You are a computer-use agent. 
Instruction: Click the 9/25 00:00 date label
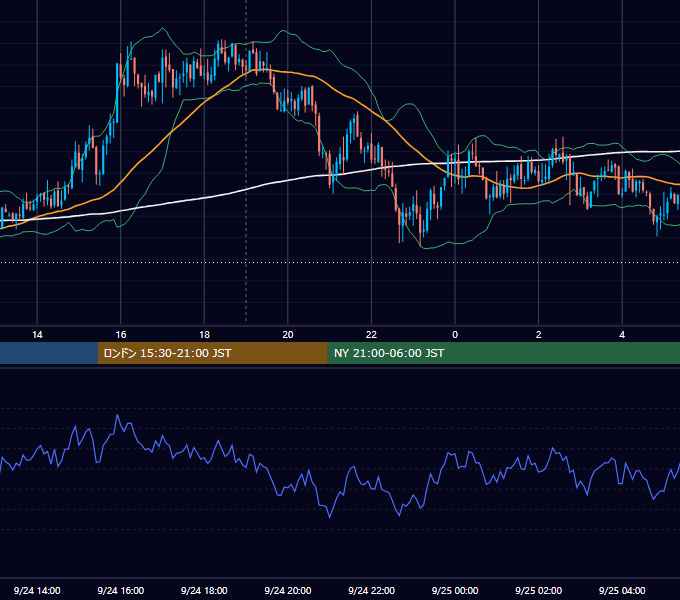(455, 590)
